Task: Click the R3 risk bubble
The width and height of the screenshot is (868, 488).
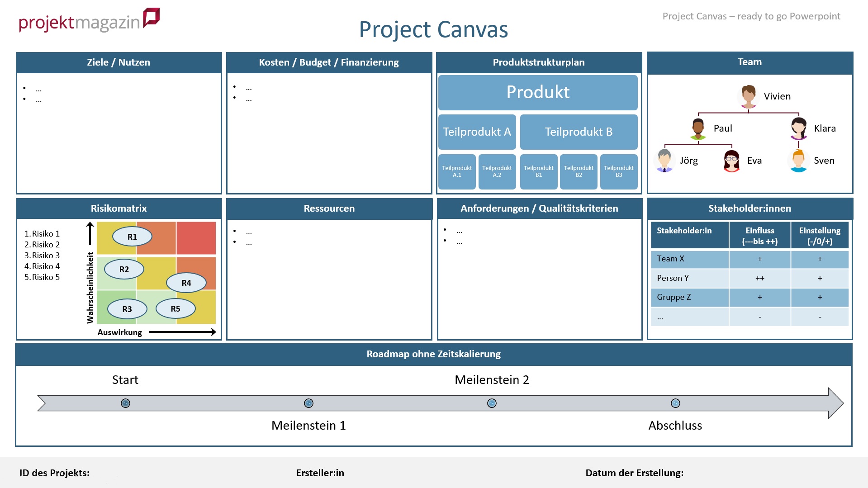Action: pyautogui.click(x=127, y=309)
